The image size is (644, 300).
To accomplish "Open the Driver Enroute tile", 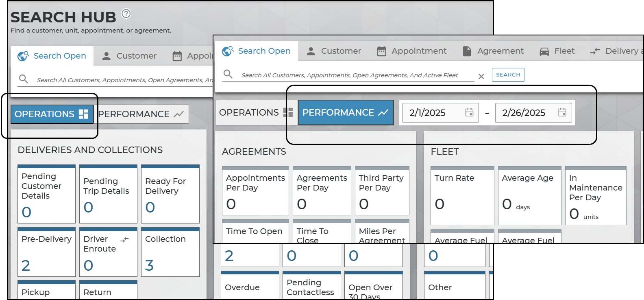I will [x=108, y=252].
